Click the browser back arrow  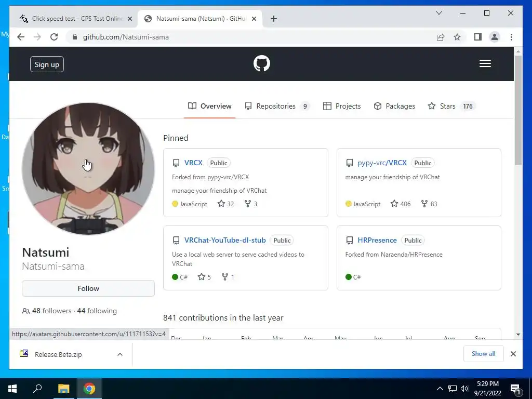point(21,37)
